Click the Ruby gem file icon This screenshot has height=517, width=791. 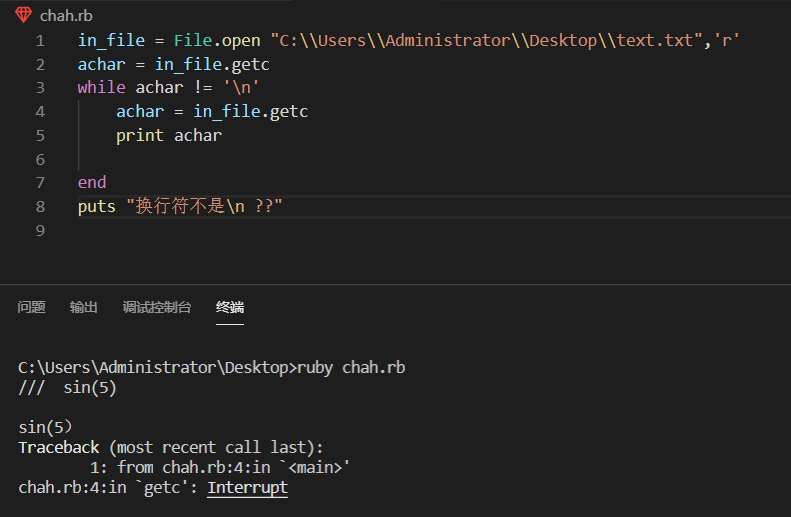(23, 15)
